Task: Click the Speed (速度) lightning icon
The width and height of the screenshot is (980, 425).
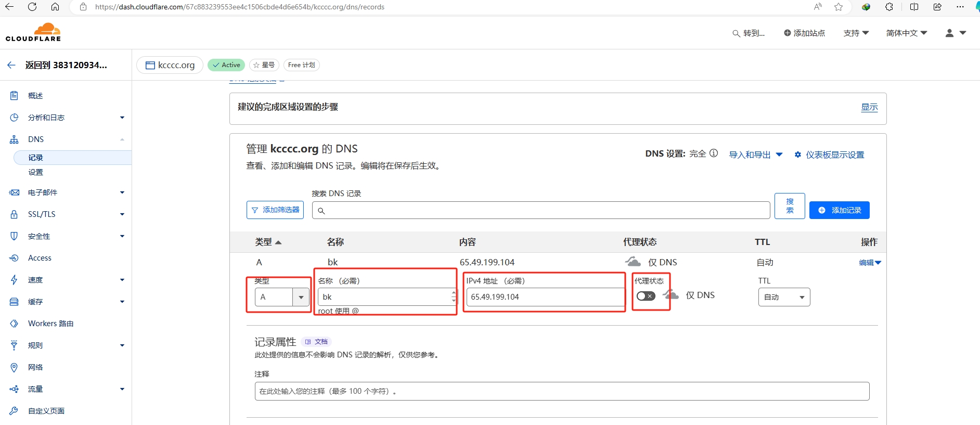Action: (14, 280)
